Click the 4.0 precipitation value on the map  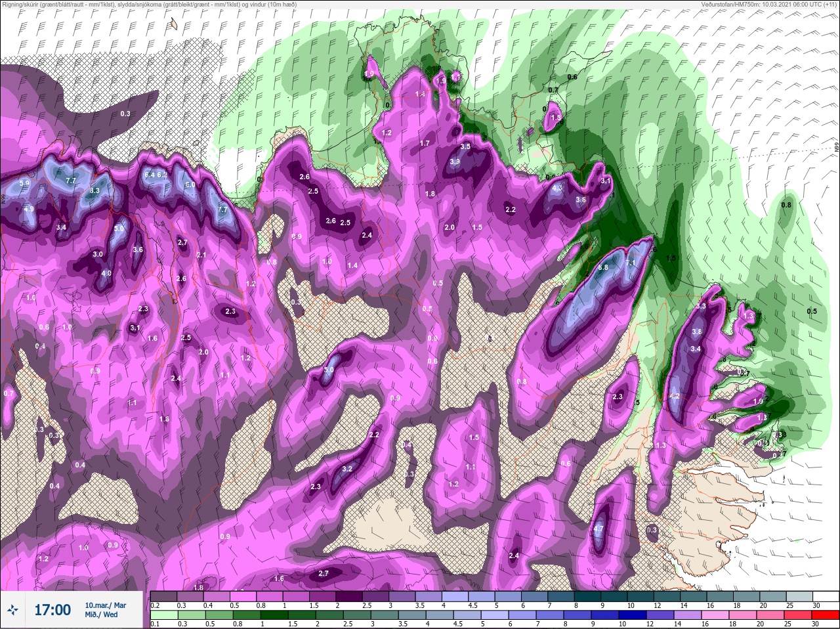tap(106, 273)
